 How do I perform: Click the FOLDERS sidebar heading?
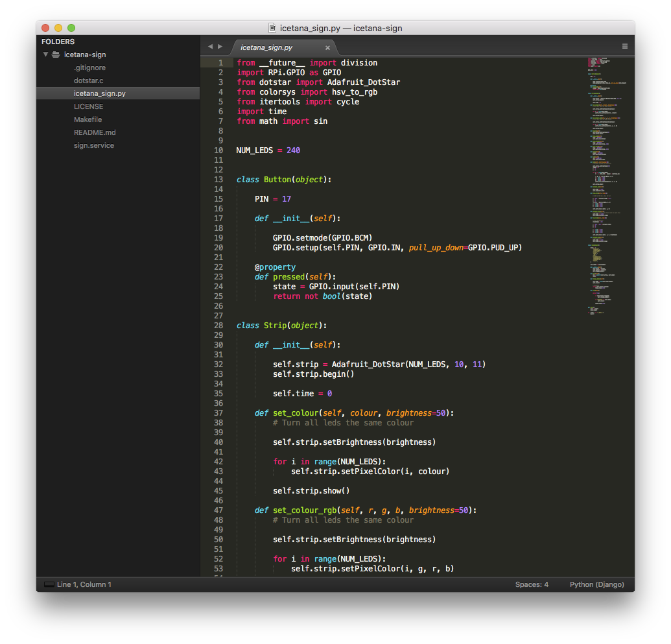coord(58,42)
